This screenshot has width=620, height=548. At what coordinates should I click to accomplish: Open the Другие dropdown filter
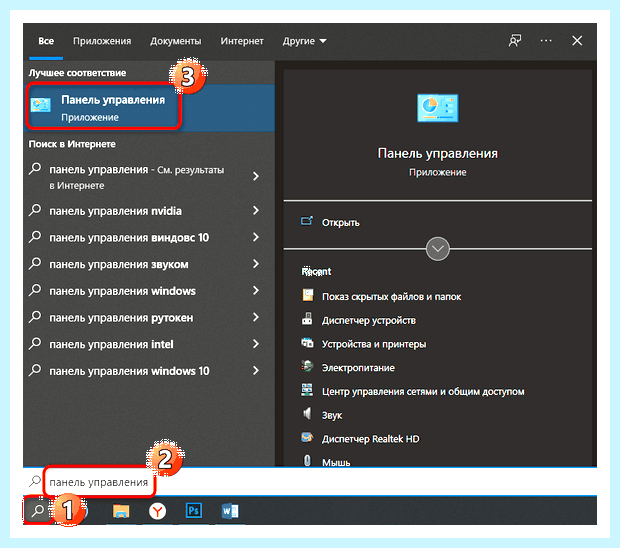304,41
